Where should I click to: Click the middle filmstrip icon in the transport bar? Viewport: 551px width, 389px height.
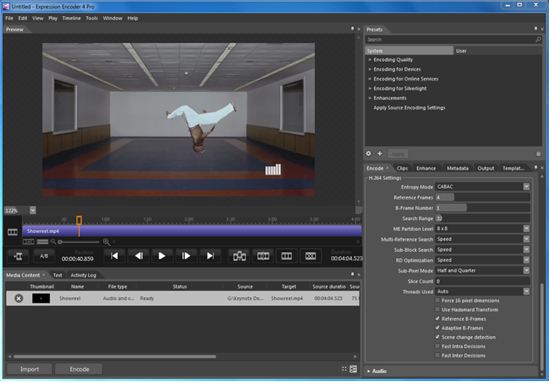286,256
